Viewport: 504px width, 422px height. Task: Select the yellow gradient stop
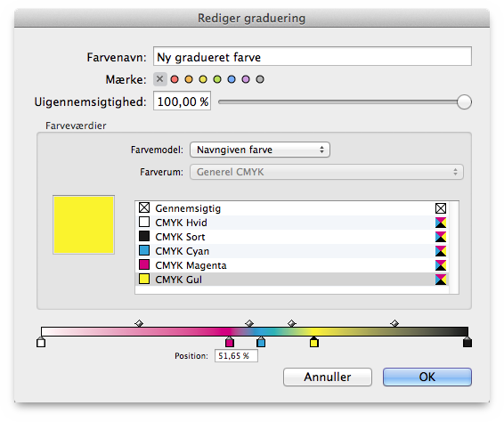(314, 342)
